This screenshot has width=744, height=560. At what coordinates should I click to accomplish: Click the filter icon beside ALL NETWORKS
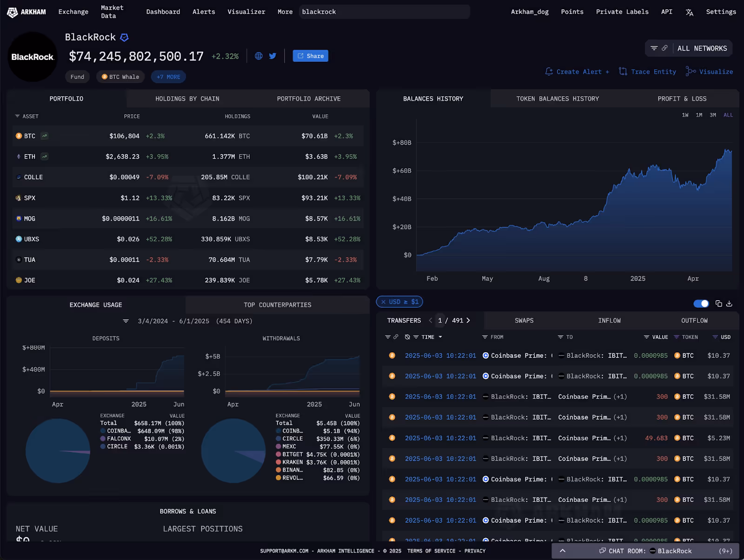[654, 48]
